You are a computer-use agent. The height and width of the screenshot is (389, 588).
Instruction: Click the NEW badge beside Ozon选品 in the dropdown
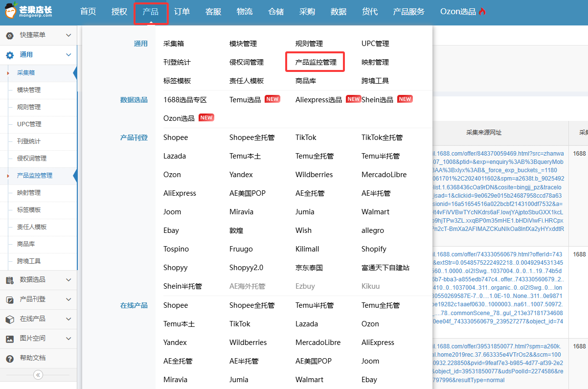pos(206,117)
